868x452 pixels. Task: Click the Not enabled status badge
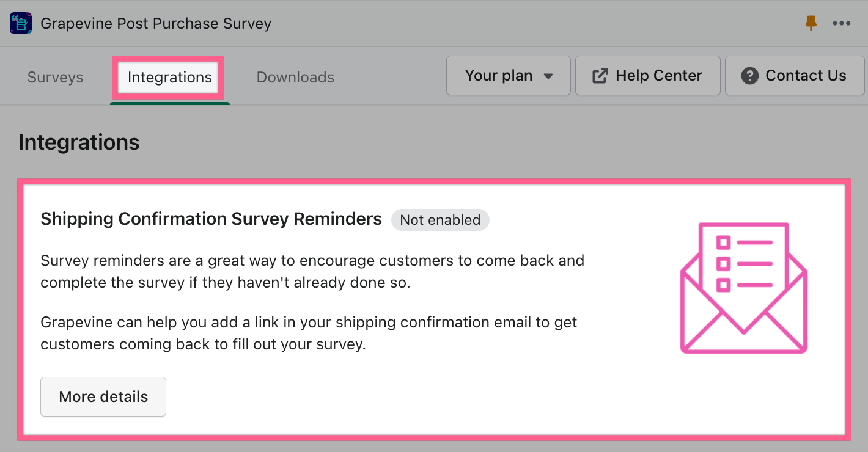coord(440,220)
